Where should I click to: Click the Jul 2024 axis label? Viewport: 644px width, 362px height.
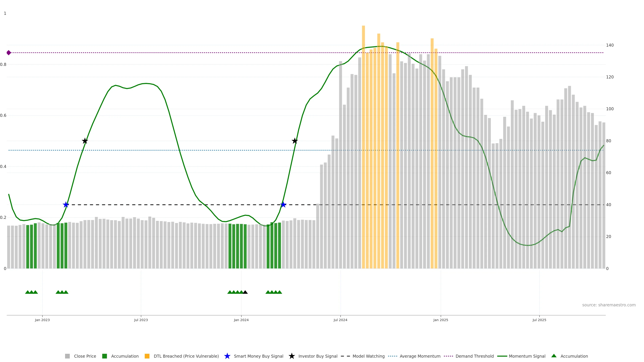pyautogui.click(x=340, y=320)
